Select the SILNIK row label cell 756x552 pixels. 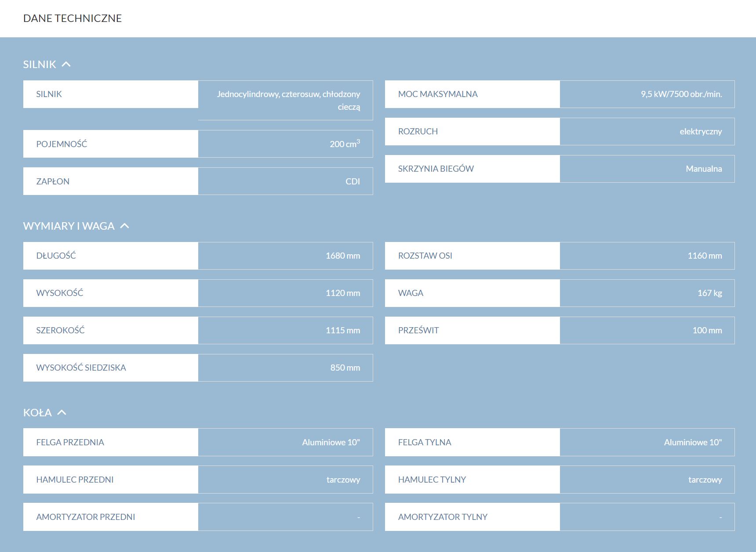[x=111, y=94]
